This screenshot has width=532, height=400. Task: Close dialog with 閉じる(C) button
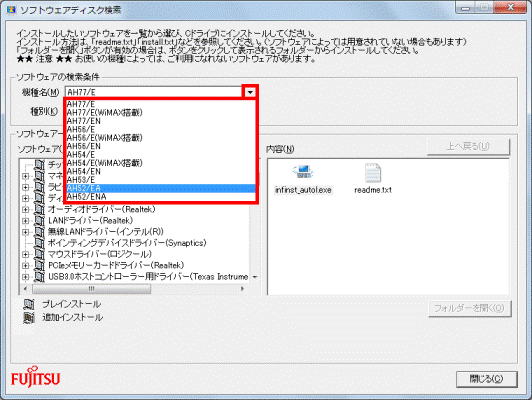(487, 379)
